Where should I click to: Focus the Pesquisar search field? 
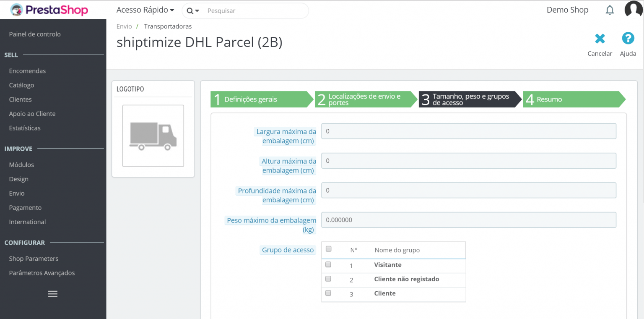(x=256, y=11)
